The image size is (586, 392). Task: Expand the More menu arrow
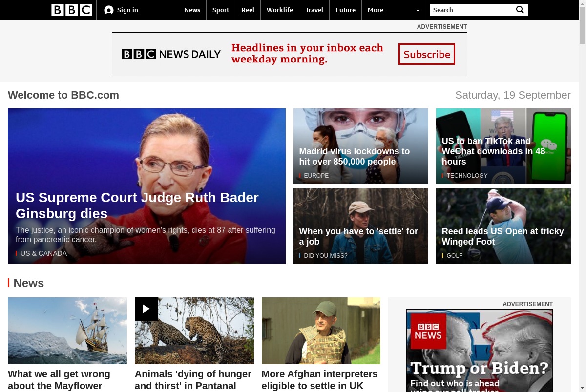click(417, 10)
